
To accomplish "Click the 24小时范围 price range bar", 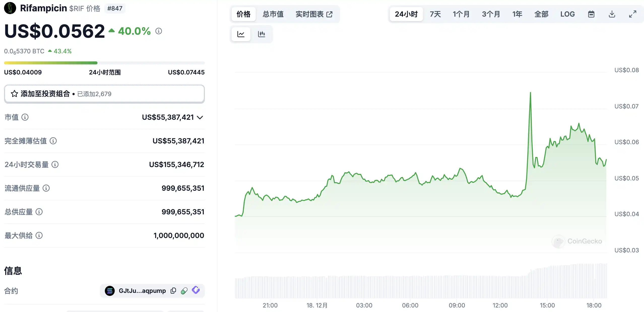I will point(104,63).
